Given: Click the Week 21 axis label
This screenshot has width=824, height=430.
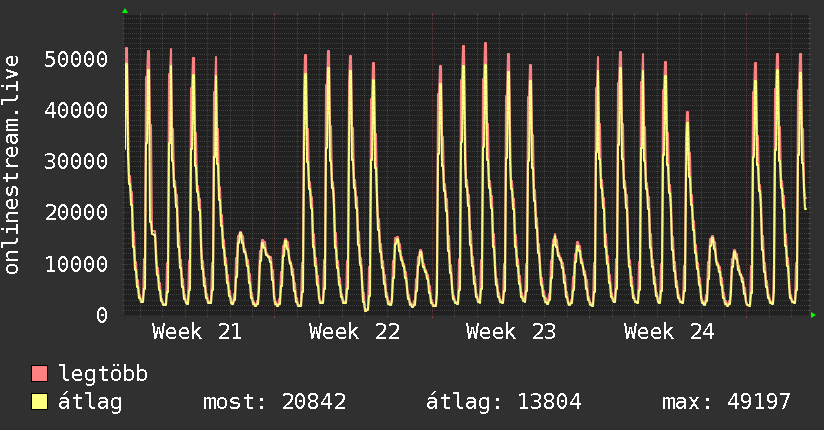Looking at the screenshot, I should [197, 332].
